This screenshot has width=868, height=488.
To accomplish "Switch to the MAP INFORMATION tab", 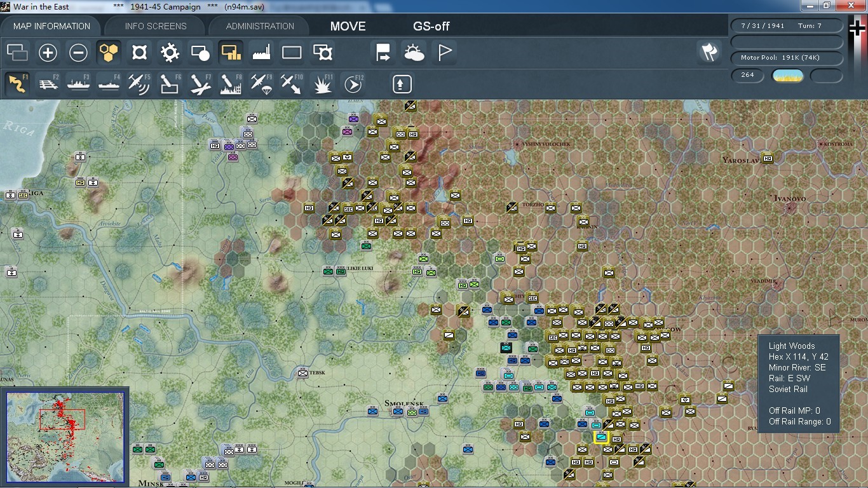I will [51, 26].
